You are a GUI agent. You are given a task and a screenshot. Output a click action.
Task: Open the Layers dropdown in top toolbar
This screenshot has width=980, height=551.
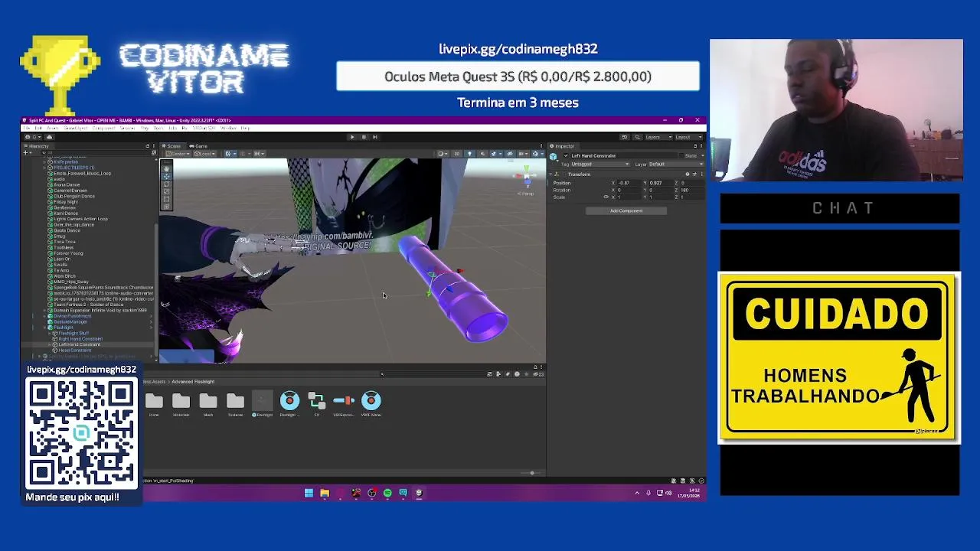coord(658,137)
